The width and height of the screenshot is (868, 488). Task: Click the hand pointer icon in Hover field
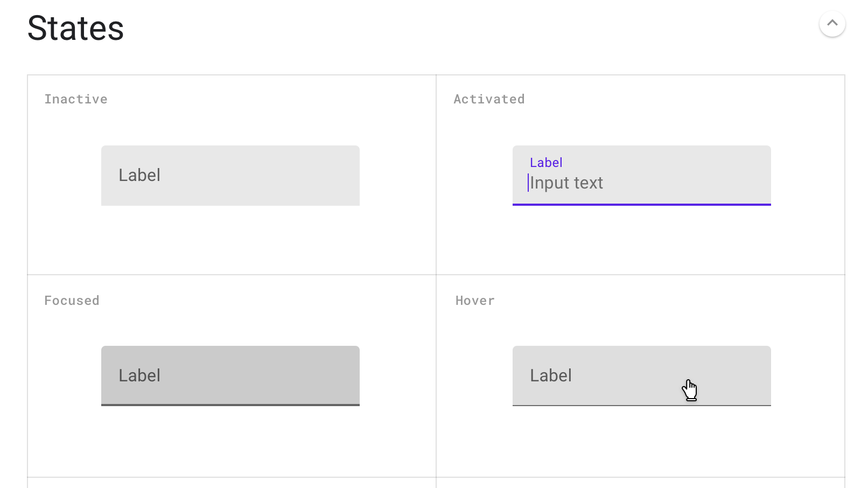click(x=690, y=390)
